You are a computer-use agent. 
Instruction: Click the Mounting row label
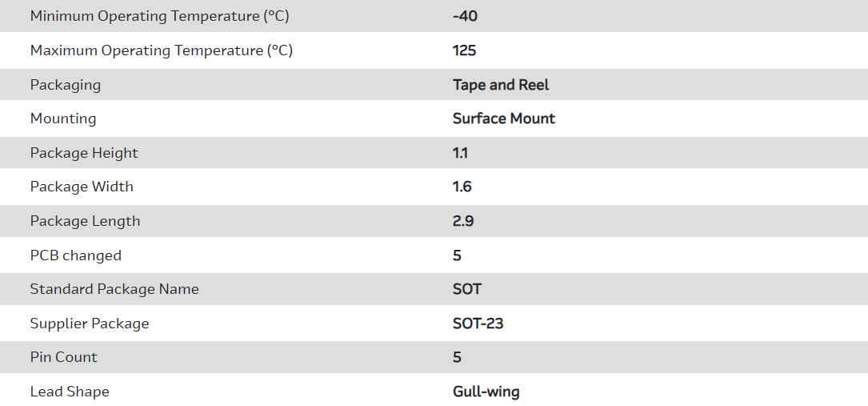[63, 119]
